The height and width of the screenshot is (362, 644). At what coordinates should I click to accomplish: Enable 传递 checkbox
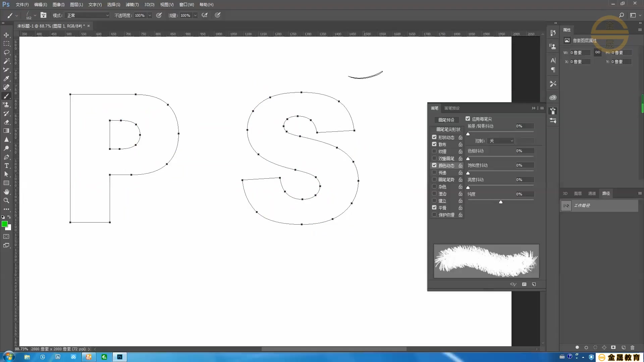pos(434,172)
